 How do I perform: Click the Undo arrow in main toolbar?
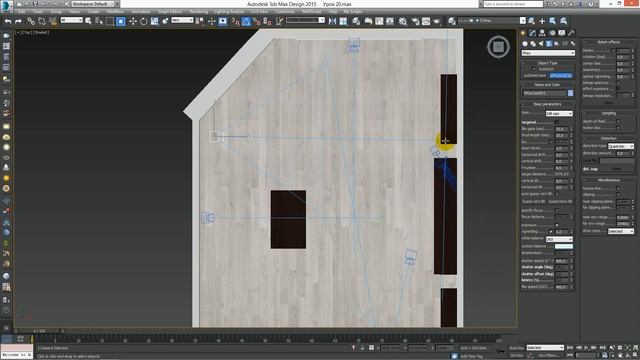[x=8, y=21]
